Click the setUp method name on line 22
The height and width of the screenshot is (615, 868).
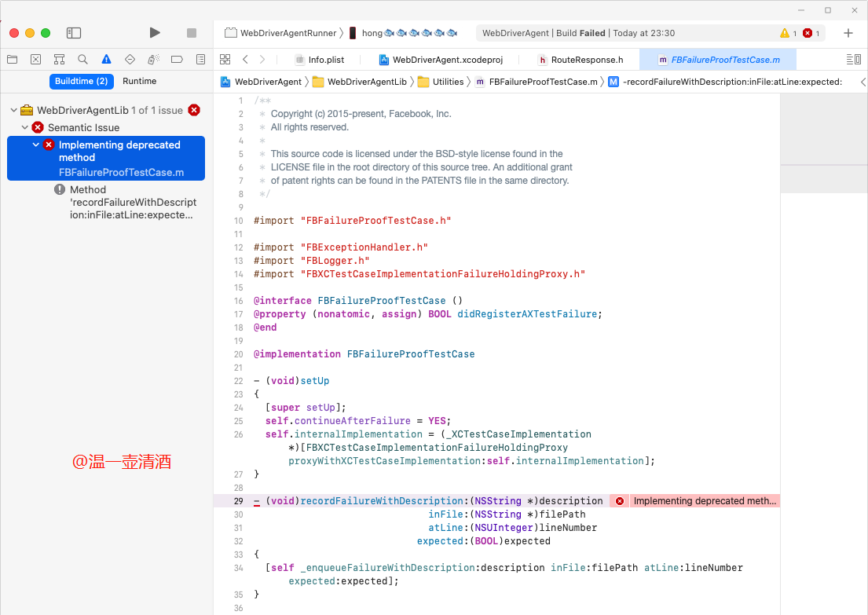(x=314, y=381)
